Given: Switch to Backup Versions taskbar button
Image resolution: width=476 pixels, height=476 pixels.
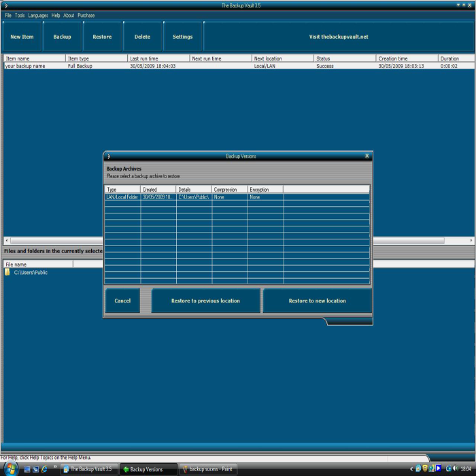Looking at the screenshot, I should (148, 469).
